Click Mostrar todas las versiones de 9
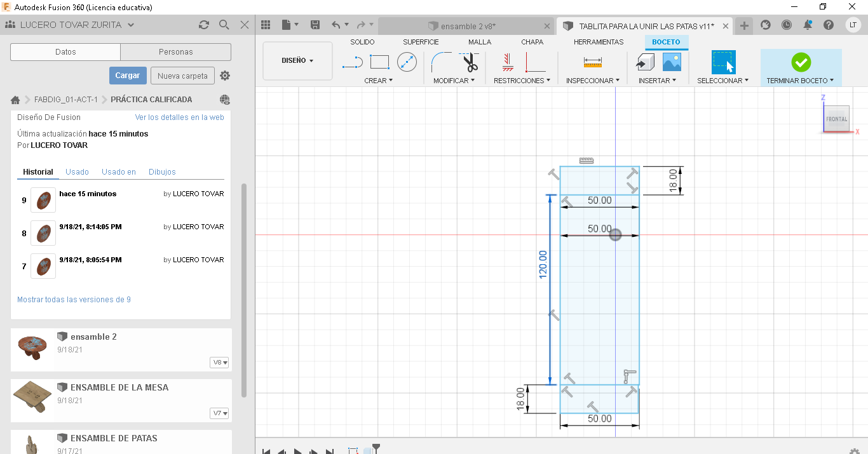Screen dimensions: 868x454 click(74, 300)
